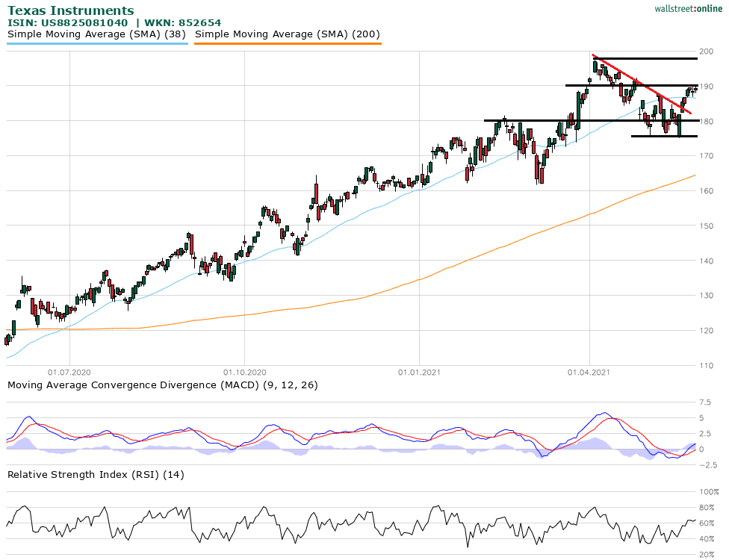The height and width of the screenshot is (560, 729).
Task: Click the 01.04.2021 date label
Action: click(590, 371)
